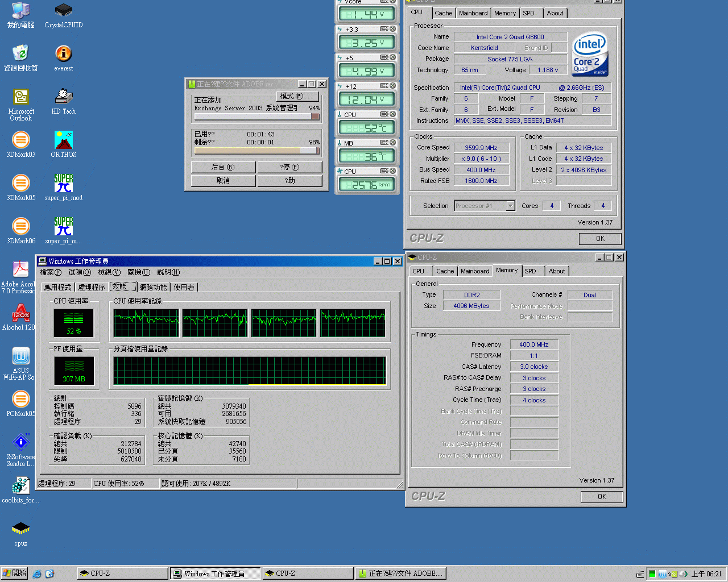Open the everest desktop shortcut

[63, 58]
